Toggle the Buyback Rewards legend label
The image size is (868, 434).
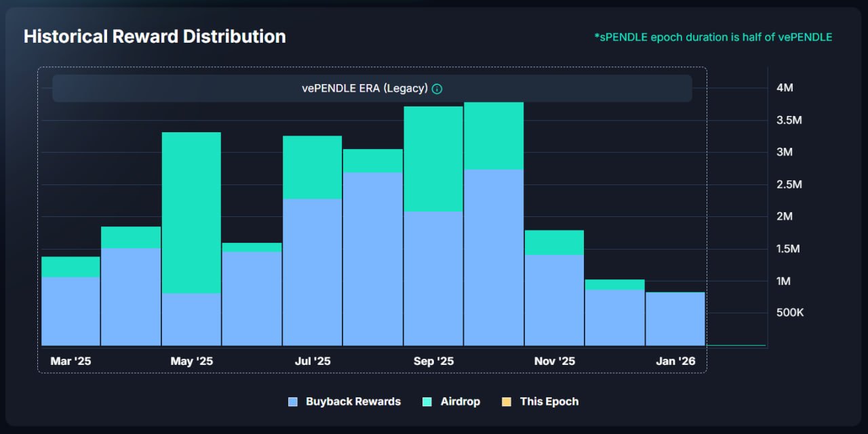(x=353, y=401)
